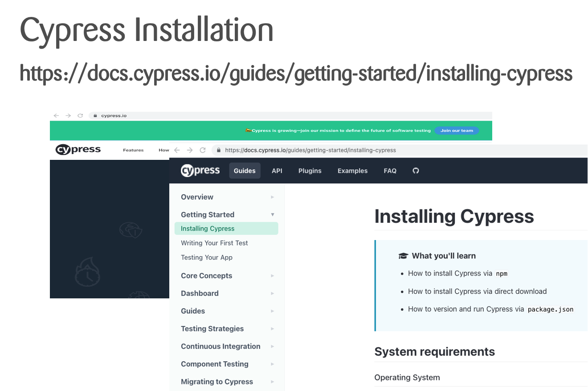
Task: Click the docs.cypress.io address bar URL
Action: tap(310, 150)
